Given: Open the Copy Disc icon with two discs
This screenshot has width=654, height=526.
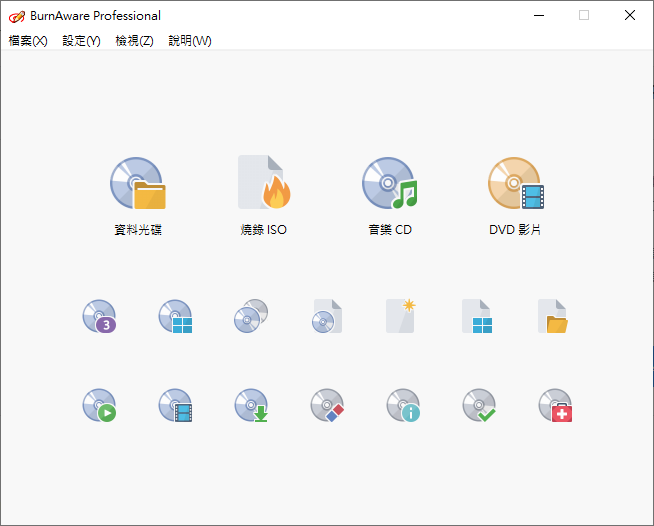Looking at the screenshot, I should pyautogui.click(x=251, y=316).
